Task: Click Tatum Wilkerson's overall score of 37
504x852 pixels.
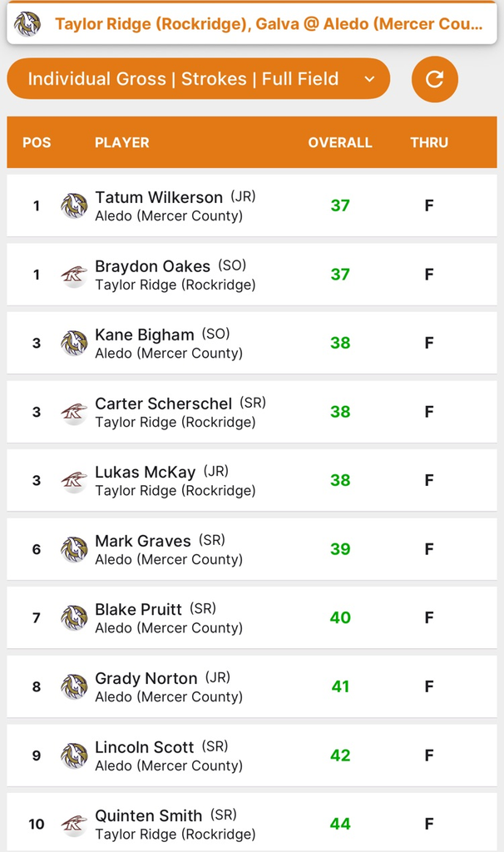Action: click(x=340, y=206)
